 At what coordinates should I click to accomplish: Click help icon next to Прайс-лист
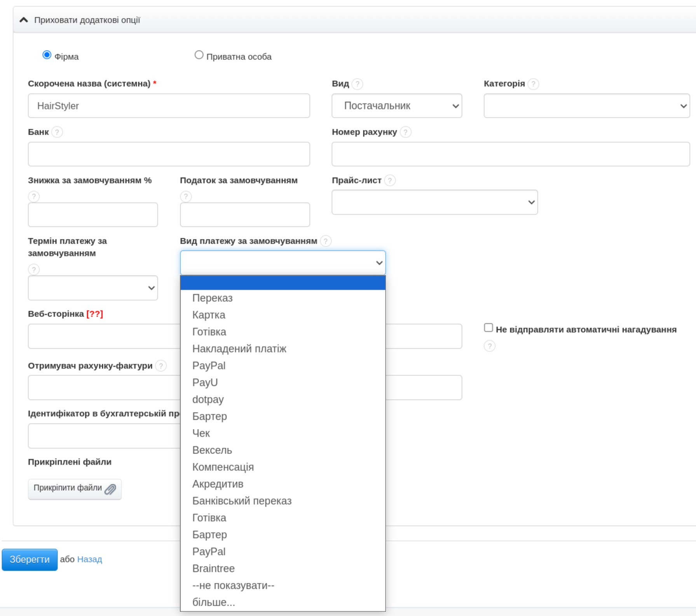click(390, 180)
